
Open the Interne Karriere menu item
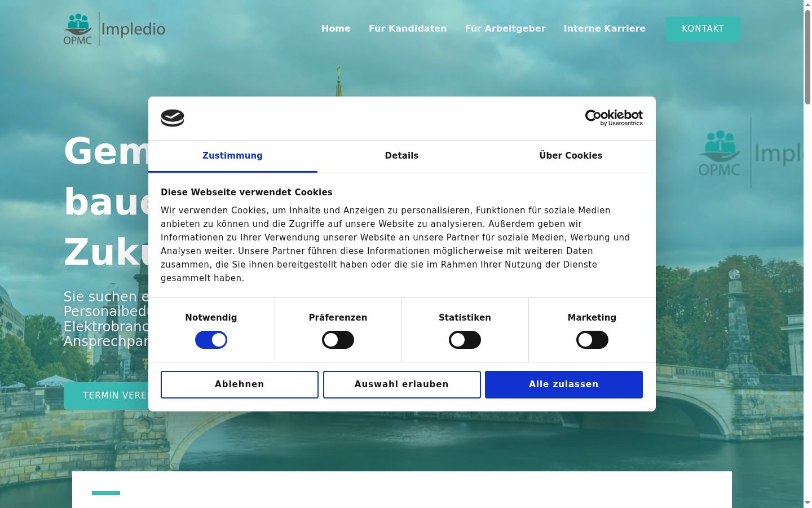click(604, 28)
